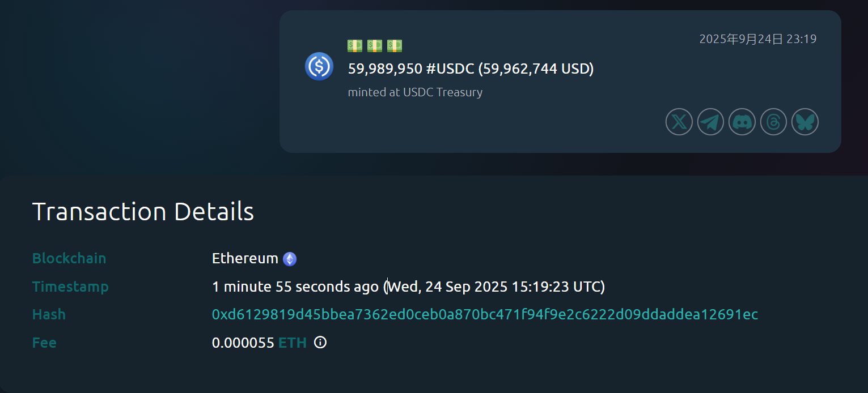Share the alert on X
The image size is (868, 393).
pos(679,122)
